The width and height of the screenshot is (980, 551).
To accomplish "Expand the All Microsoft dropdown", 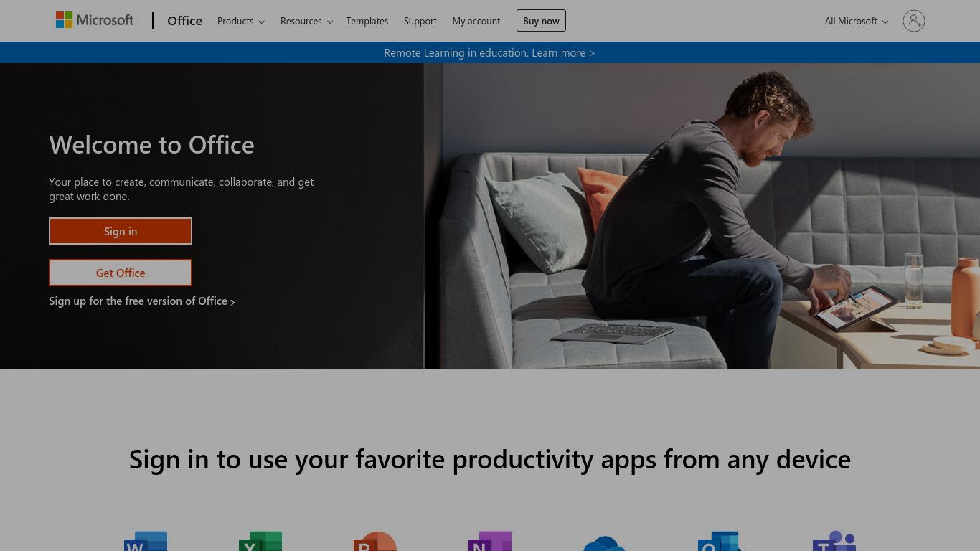I will 857,21.
